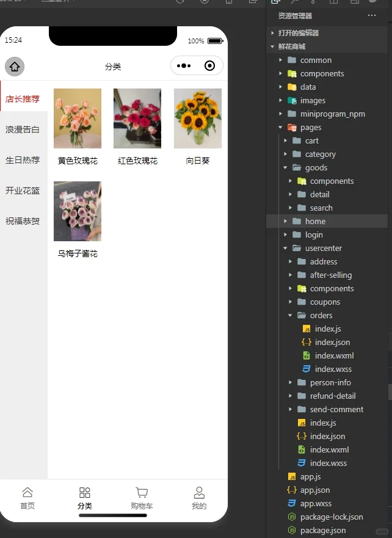Click the cart folder icon

297,140
